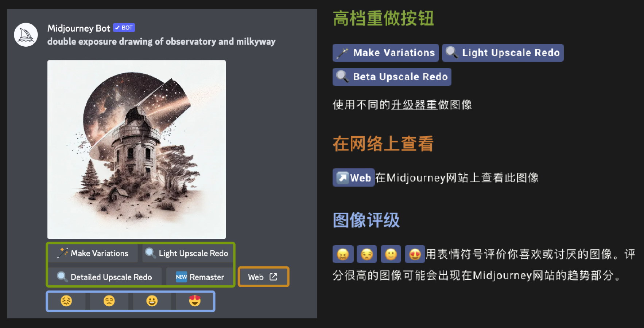This screenshot has width=644, height=328.
Task: Click the heart-eyes emoji in the right-hand guide panel
Action: click(415, 254)
